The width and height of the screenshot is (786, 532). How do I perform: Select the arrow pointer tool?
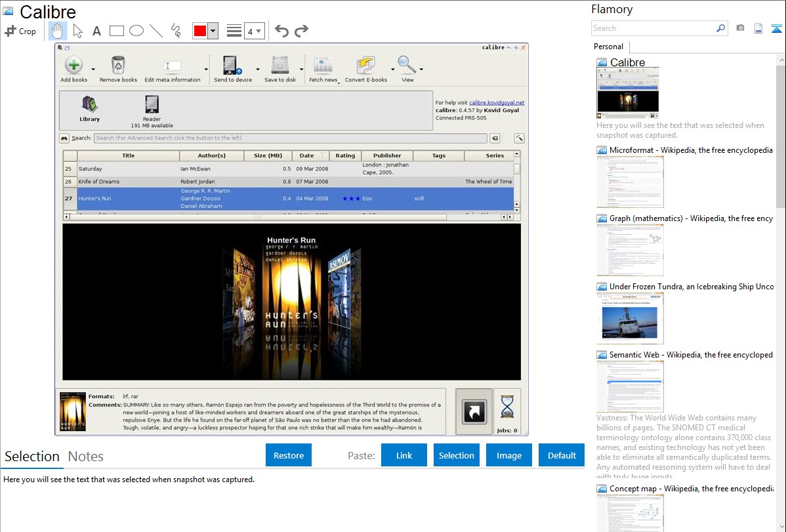coord(77,31)
